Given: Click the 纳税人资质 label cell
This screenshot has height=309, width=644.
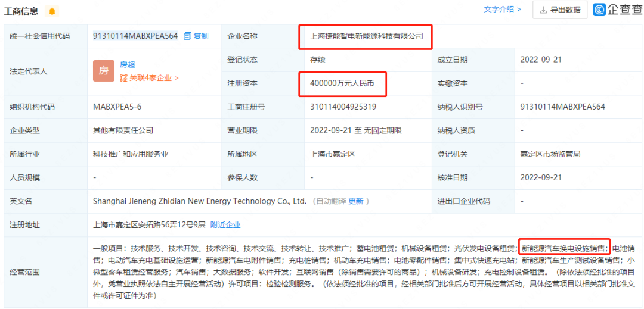Looking at the screenshot, I should 473,131.
